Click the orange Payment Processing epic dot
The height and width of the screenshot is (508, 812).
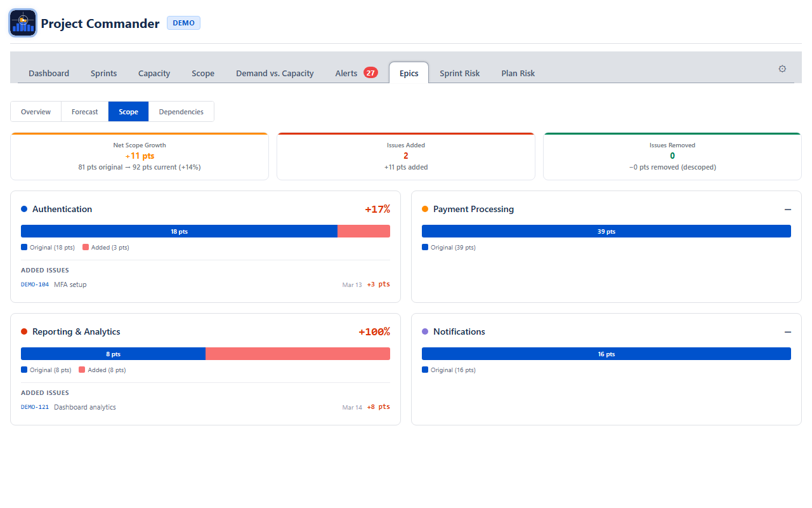pos(425,209)
